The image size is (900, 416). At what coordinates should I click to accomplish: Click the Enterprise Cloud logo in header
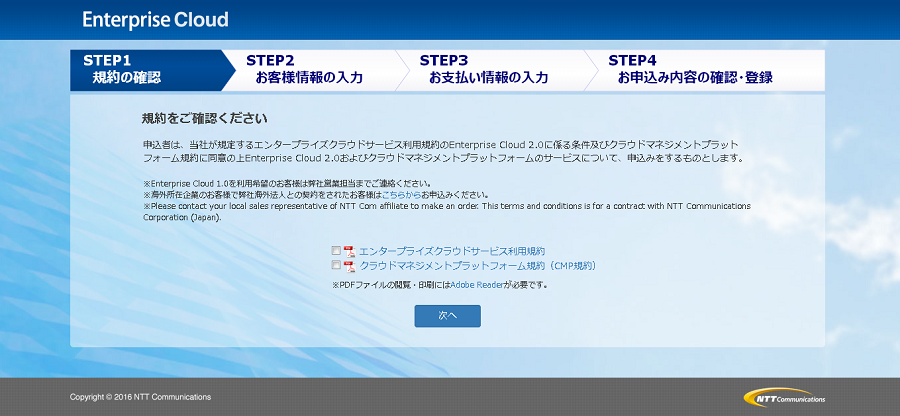pyautogui.click(x=155, y=20)
